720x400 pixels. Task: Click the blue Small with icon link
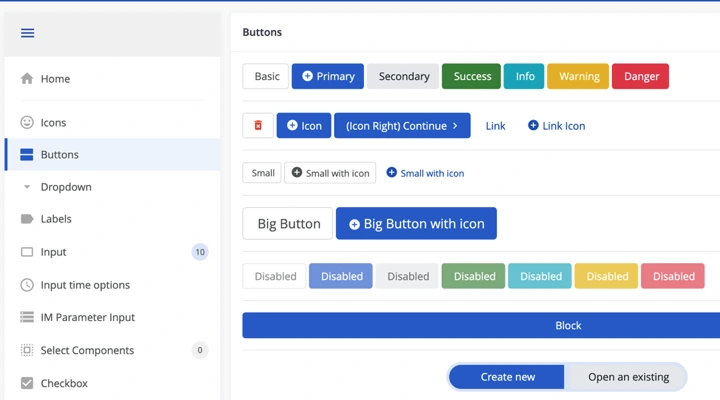coord(425,173)
